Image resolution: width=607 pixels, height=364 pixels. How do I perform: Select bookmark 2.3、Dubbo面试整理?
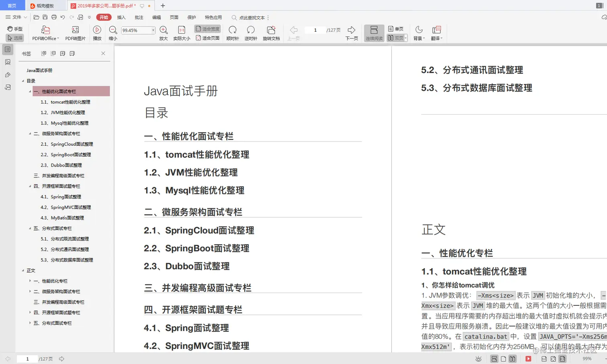pyautogui.click(x=61, y=165)
